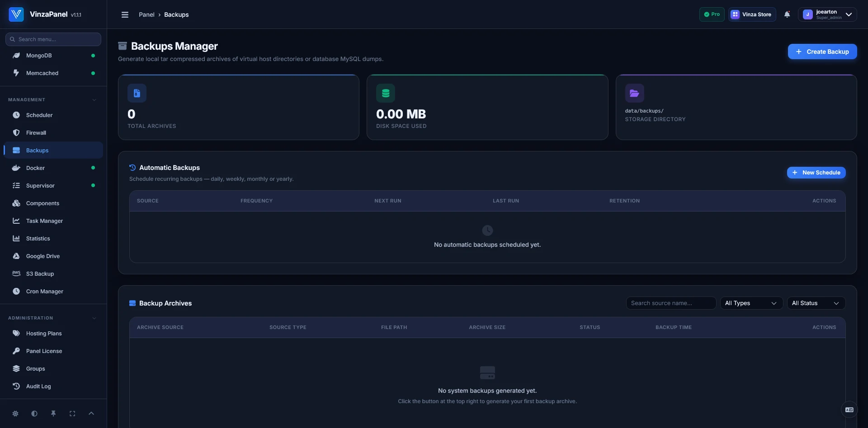Click the New Schedule button
Viewport: 868px width, 428px height.
pyautogui.click(x=816, y=173)
